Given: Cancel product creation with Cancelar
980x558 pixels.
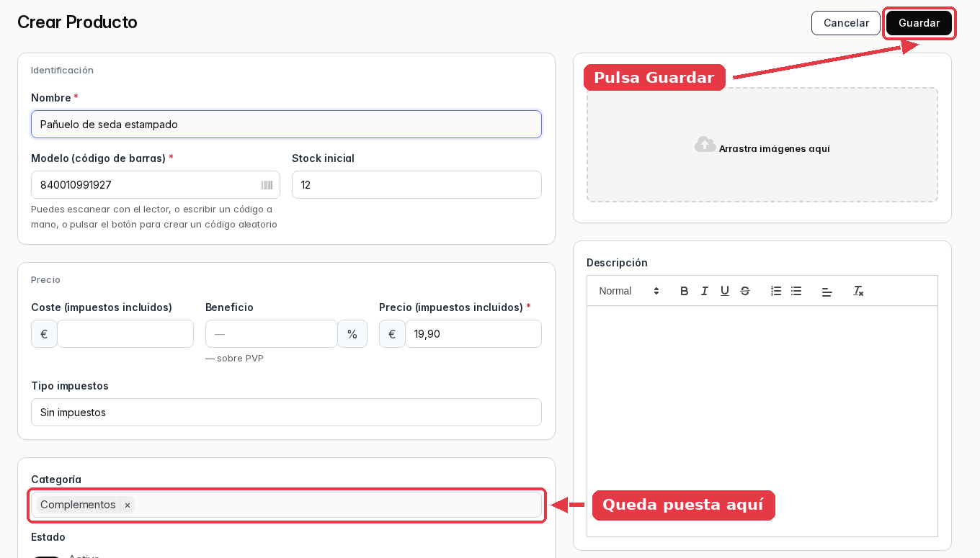Looking at the screenshot, I should (846, 23).
